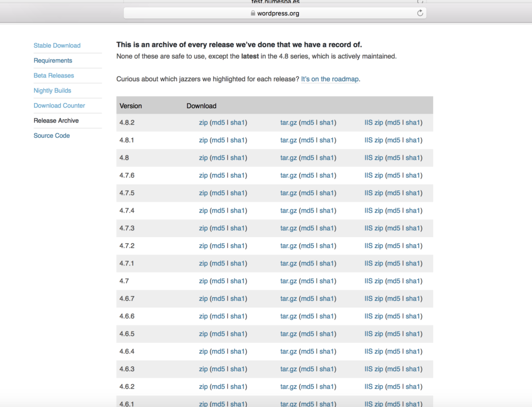Open the Nightly Builds sidebar item
The height and width of the screenshot is (407, 532).
[x=52, y=91]
